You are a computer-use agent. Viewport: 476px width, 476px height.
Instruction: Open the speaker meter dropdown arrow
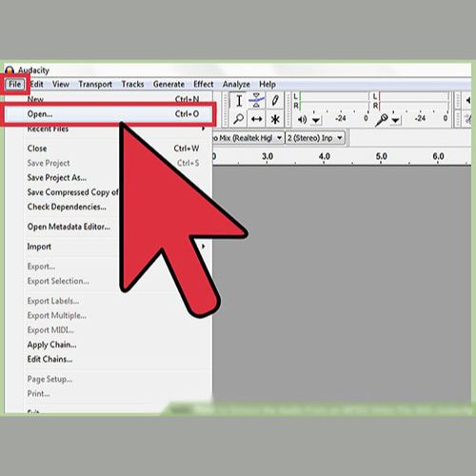tap(316, 120)
